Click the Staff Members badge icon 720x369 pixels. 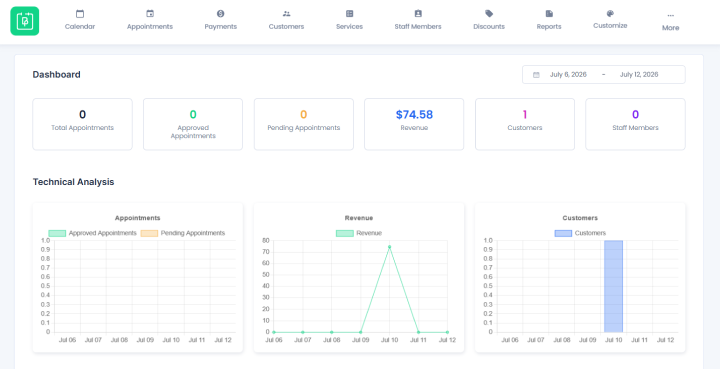coord(418,14)
